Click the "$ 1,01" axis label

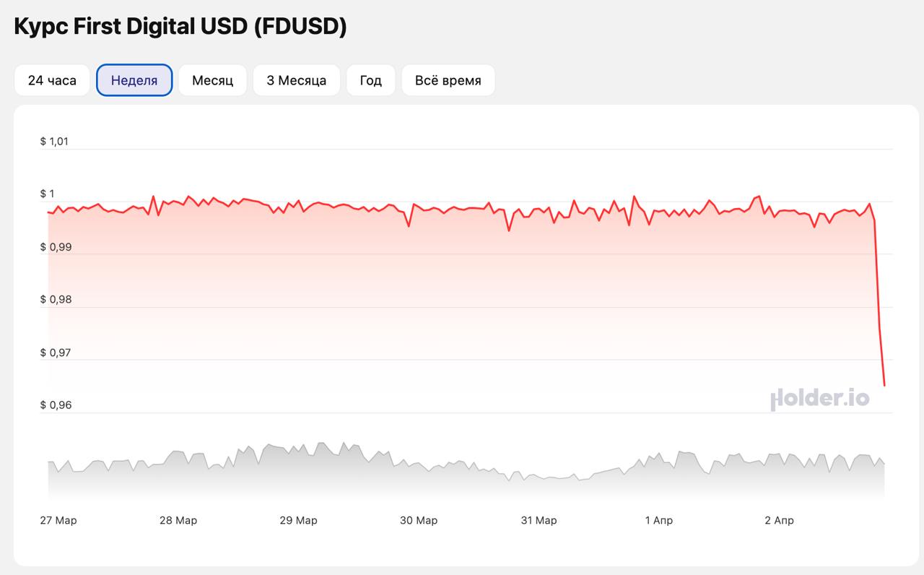[54, 142]
